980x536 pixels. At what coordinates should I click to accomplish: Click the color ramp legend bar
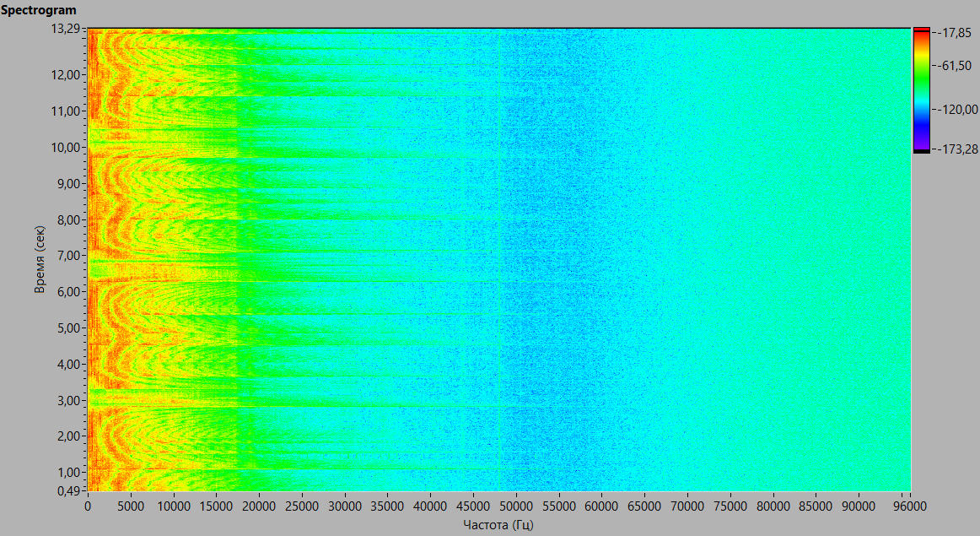pos(921,90)
